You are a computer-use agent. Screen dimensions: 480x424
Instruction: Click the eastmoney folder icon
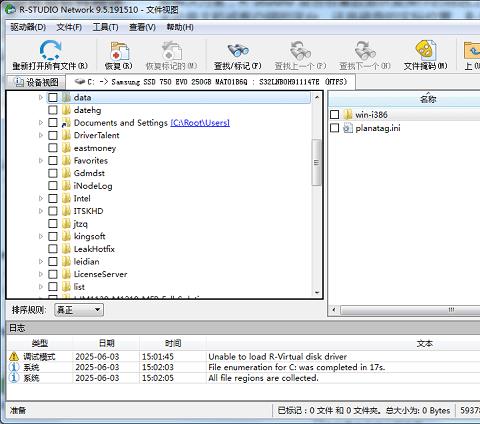[x=66, y=148]
